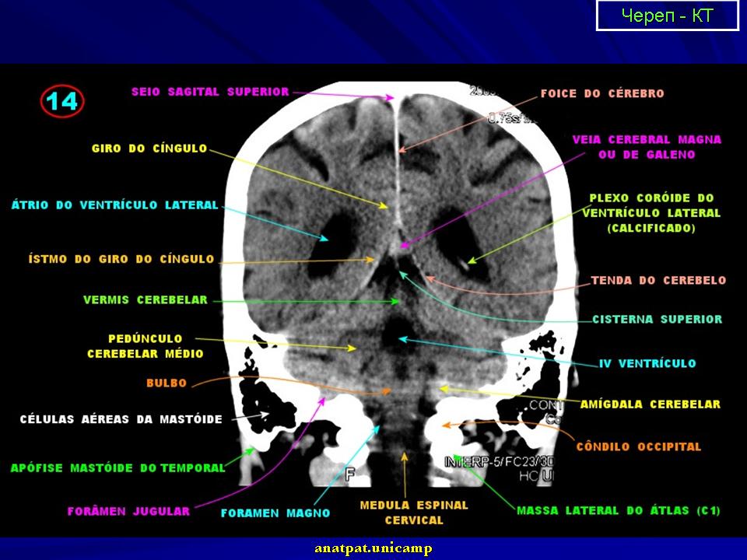747x560 pixels.
Task: Click the AMÍGDALA CEREBELAR label
Action: (x=651, y=404)
